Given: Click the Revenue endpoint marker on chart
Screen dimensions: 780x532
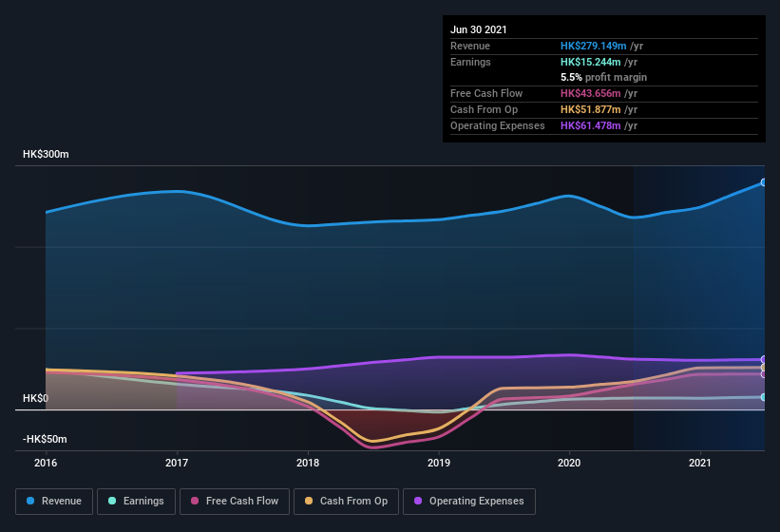Looking at the screenshot, I should click(763, 182).
